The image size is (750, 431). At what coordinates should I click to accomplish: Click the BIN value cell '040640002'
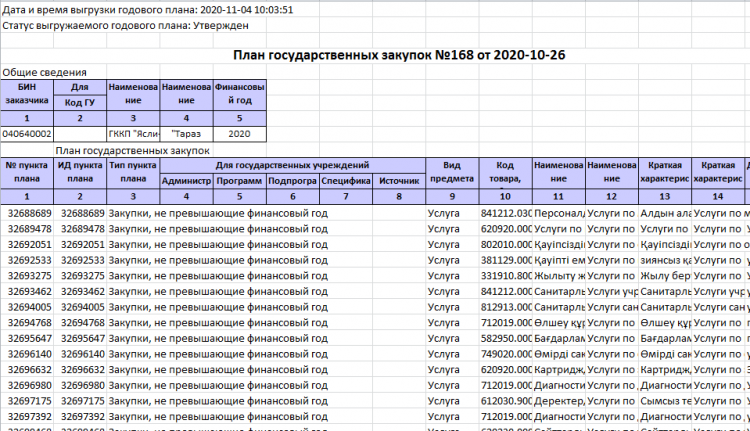tap(27, 134)
